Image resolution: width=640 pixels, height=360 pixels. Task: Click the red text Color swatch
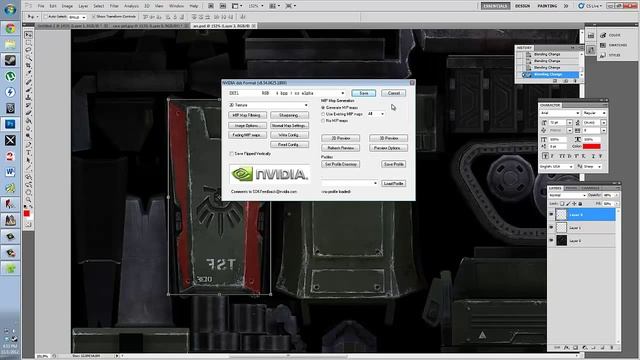(x=591, y=146)
